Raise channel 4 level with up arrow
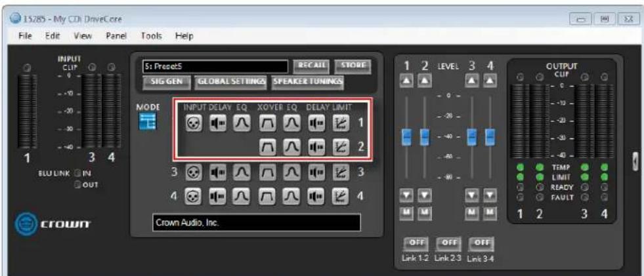Image resolution: width=644 pixels, height=276 pixels. pyautogui.click(x=489, y=81)
